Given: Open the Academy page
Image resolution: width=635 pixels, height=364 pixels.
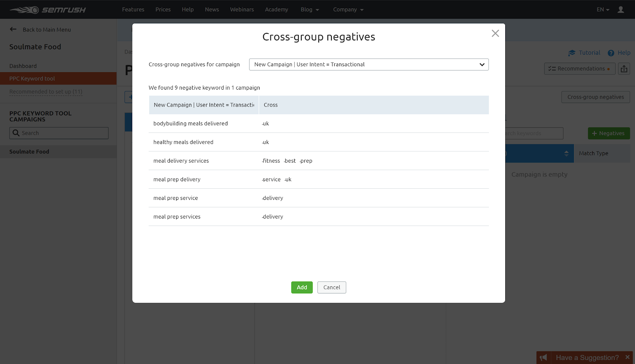Looking at the screenshot, I should pyautogui.click(x=277, y=10).
